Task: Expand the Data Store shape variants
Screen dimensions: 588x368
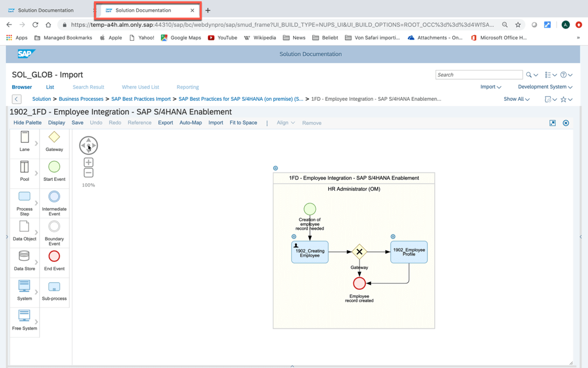Action: 36,262
